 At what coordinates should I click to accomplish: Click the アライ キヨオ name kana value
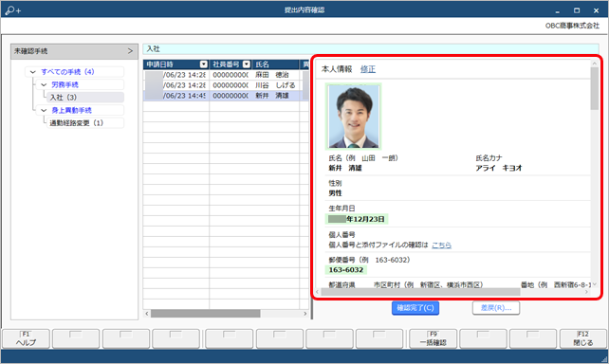pos(499,168)
